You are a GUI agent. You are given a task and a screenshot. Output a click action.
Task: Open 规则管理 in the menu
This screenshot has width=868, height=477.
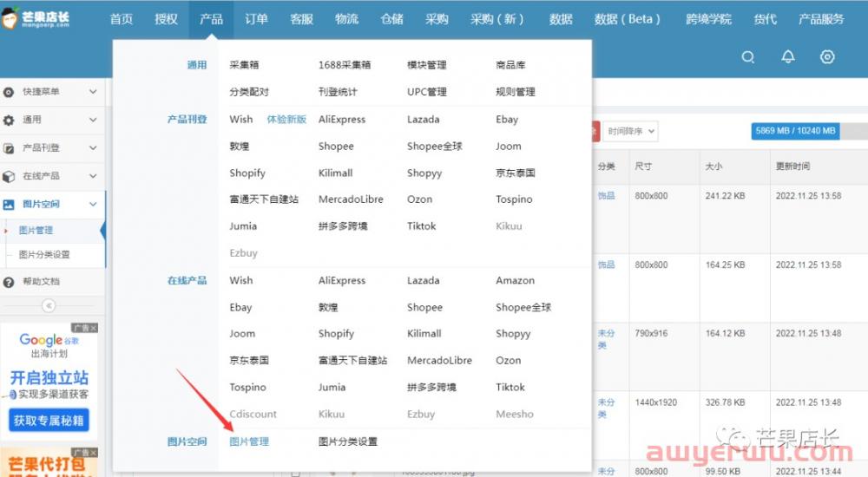pos(516,92)
